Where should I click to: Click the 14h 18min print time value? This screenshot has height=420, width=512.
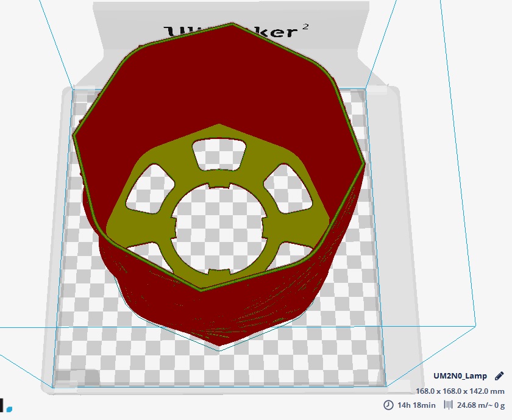416,405
